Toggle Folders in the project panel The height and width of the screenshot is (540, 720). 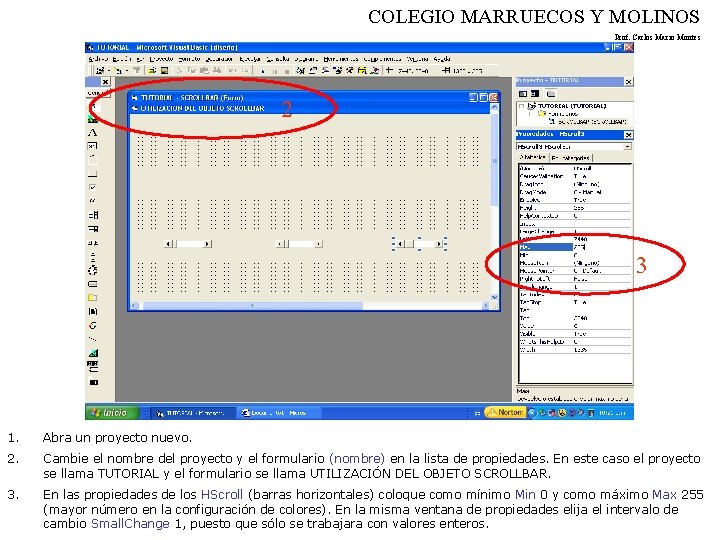pyautogui.click(x=551, y=94)
